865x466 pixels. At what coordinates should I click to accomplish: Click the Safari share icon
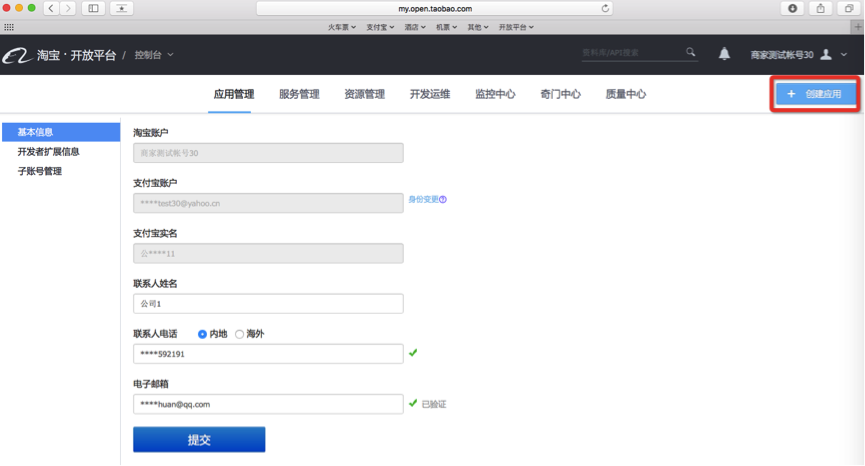[821, 8]
